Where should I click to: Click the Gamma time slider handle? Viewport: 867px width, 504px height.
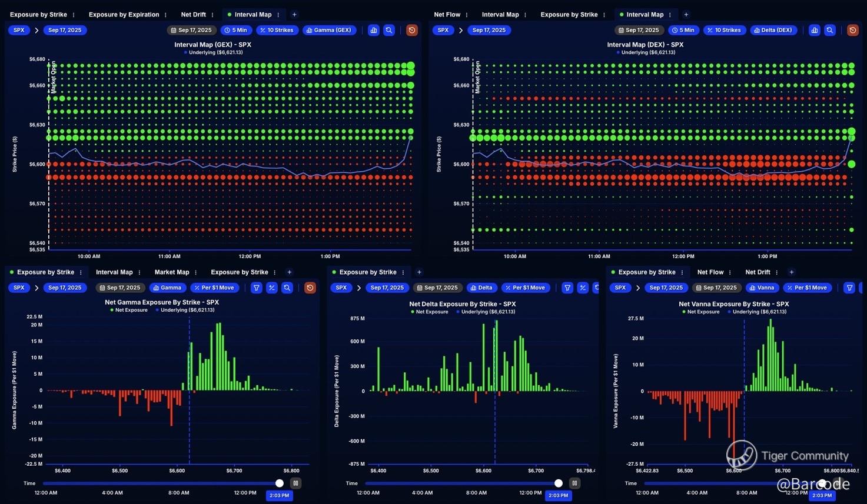[x=280, y=483]
